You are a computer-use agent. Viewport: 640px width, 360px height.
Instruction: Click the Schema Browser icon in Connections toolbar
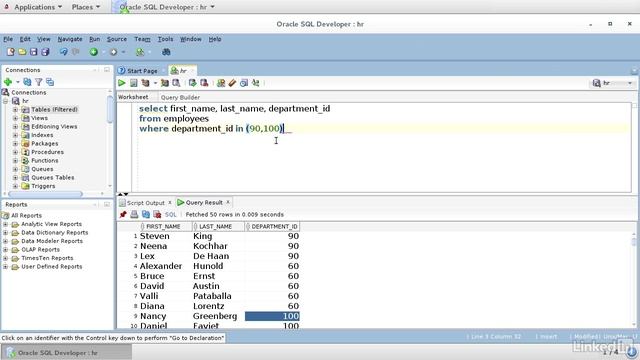tap(50, 82)
